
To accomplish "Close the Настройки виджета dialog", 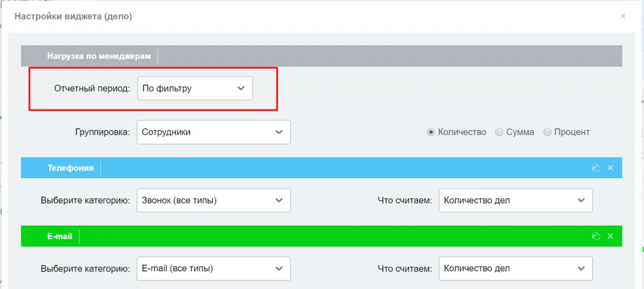I will tap(623, 17).
